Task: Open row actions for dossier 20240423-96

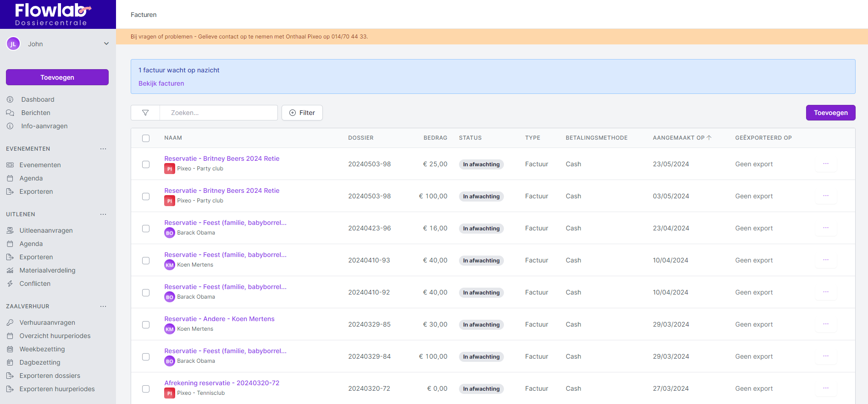Action: (825, 228)
